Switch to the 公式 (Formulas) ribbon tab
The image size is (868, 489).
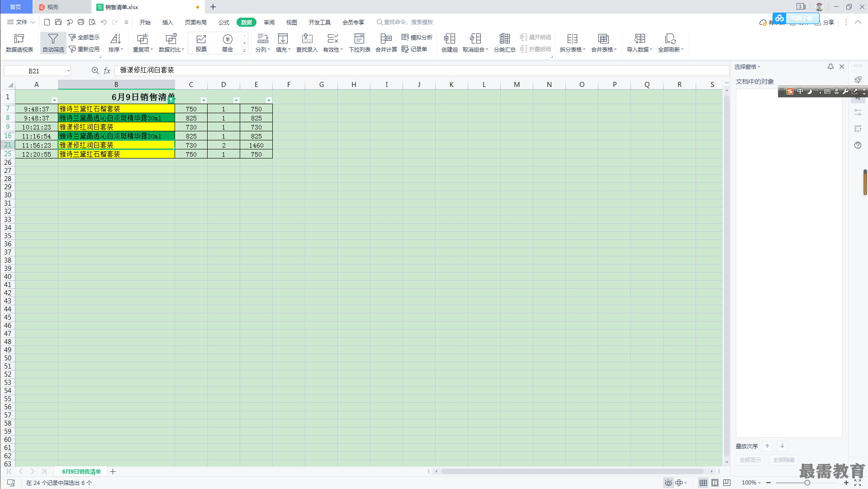click(x=224, y=22)
